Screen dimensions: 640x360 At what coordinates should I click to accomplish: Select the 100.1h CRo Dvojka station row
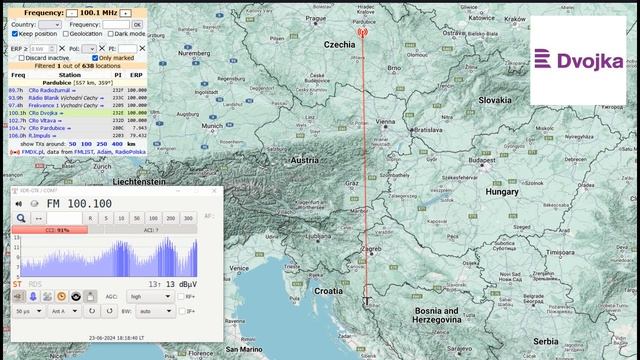pyautogui.click(x=78, y=113)
